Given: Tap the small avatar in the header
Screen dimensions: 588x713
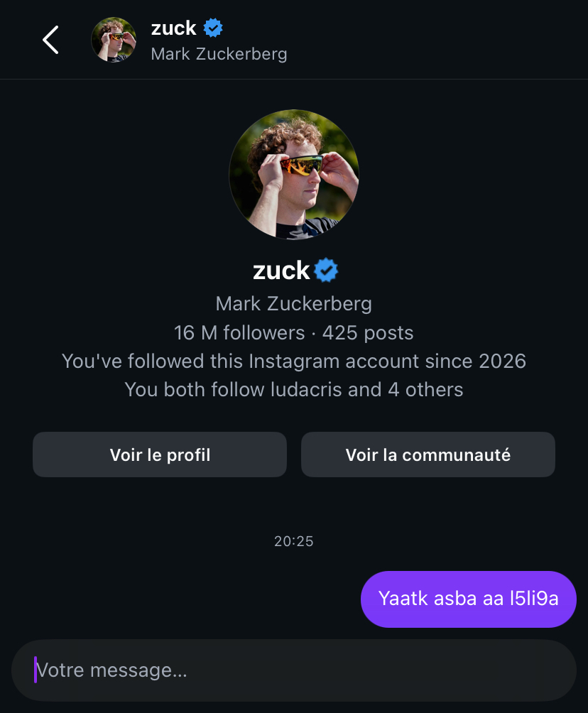Looking at the screenshot, I should pyautogui.click(x=114, y=40).
